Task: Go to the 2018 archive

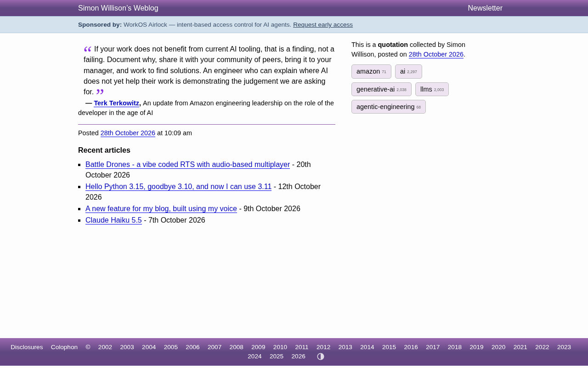Action: [455, 347]
